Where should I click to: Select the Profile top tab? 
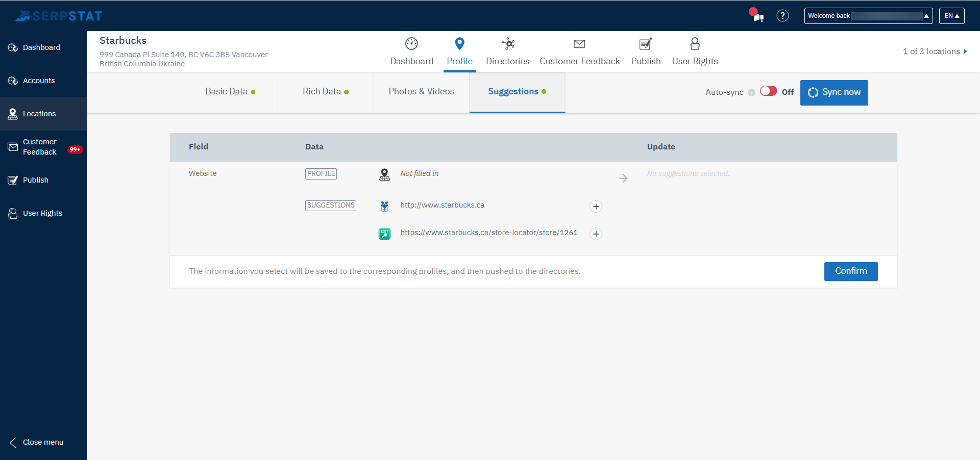459,52
